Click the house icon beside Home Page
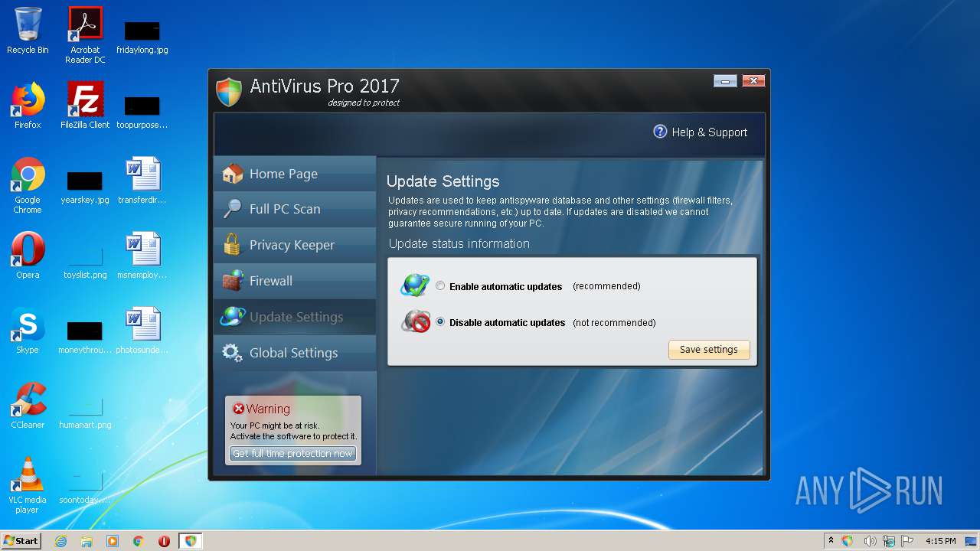 point(232,174)
